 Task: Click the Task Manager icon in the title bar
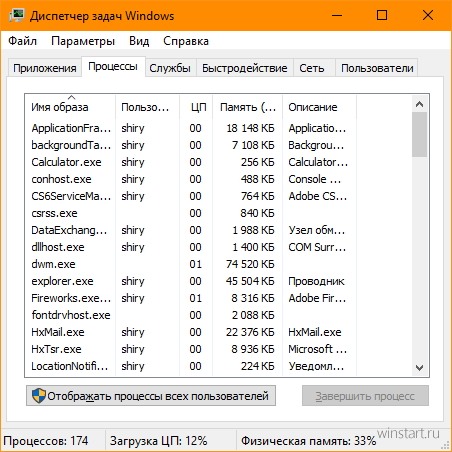pyautogui.click(x=16, y=16)
